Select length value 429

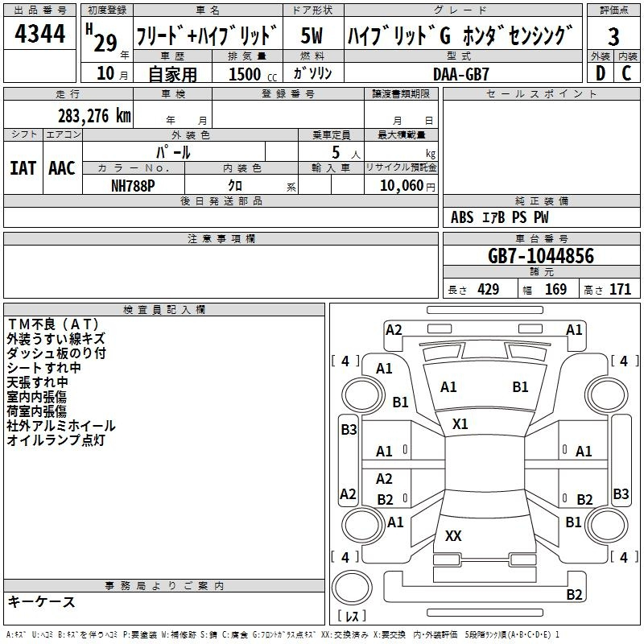pyautogui.click(x=489, y=290)
